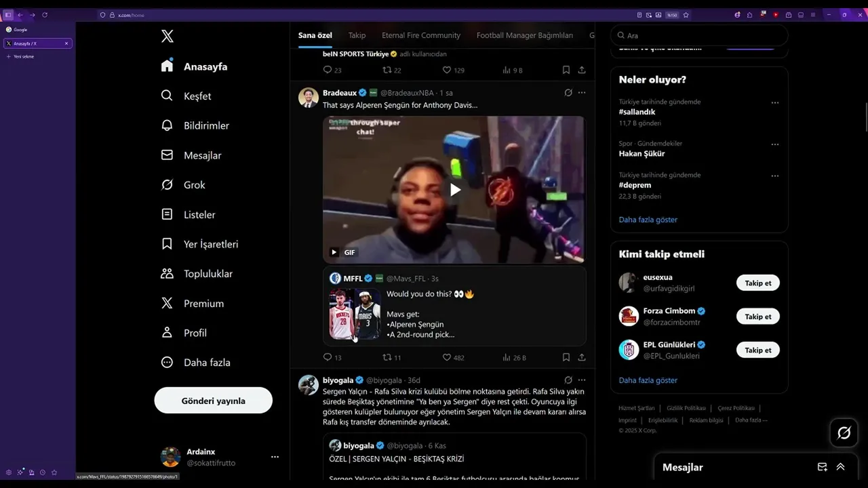Go back in browser toolbar

(x=20, y=15)
